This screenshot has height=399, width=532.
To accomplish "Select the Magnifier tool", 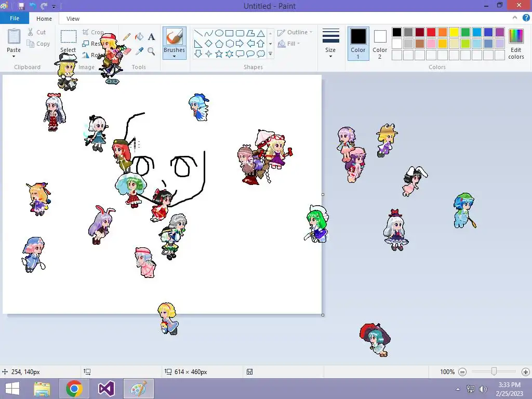I will pos(151,51).
